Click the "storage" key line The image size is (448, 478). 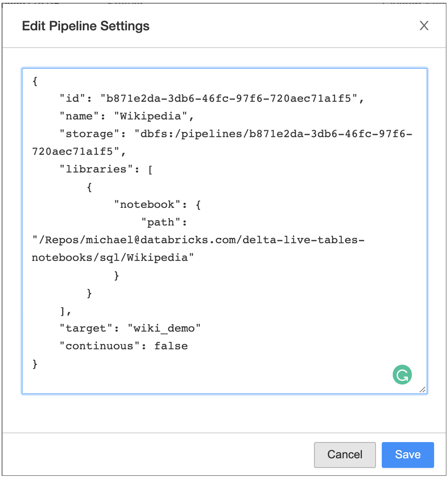tap(236, 134)
